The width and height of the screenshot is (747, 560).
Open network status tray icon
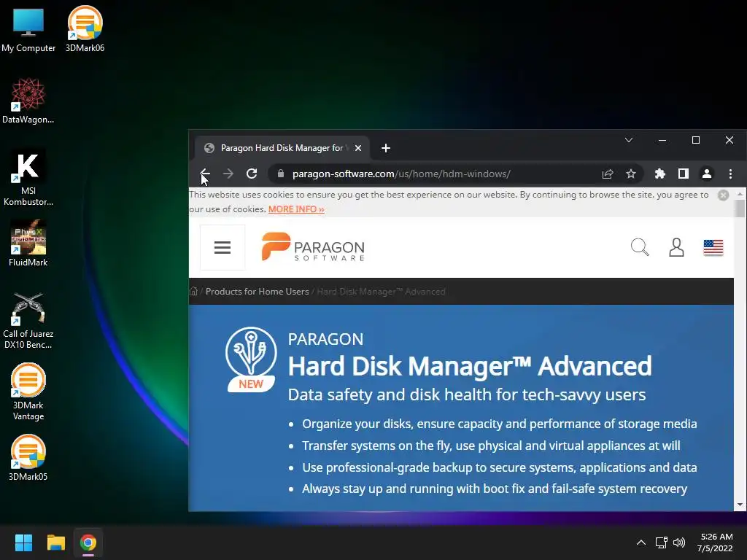(661, 542)
